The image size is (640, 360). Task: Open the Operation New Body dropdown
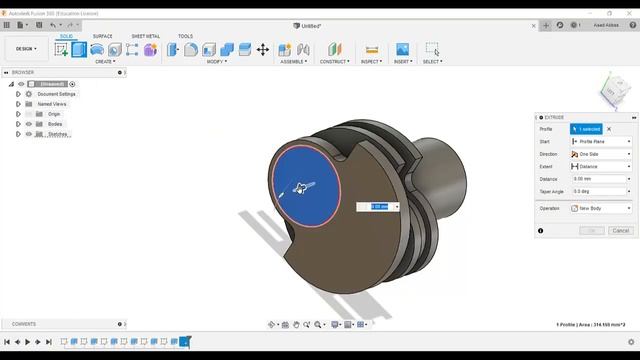click(x=601, y=209)
